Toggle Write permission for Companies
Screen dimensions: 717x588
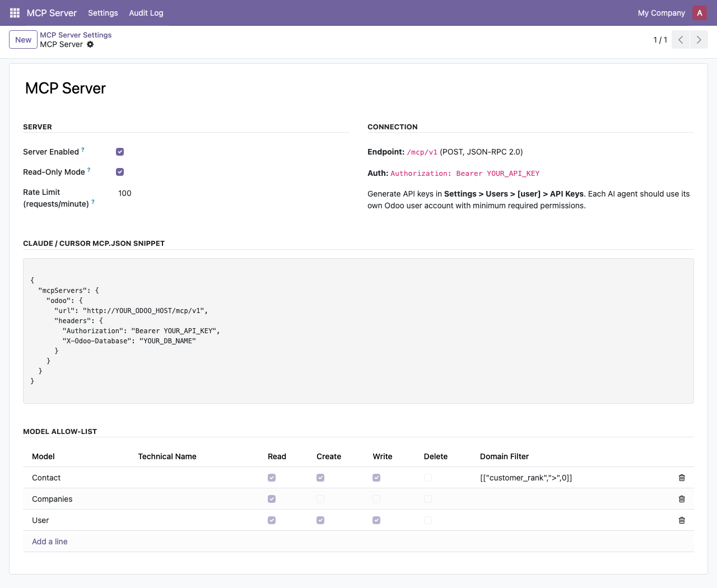[376, 499]
